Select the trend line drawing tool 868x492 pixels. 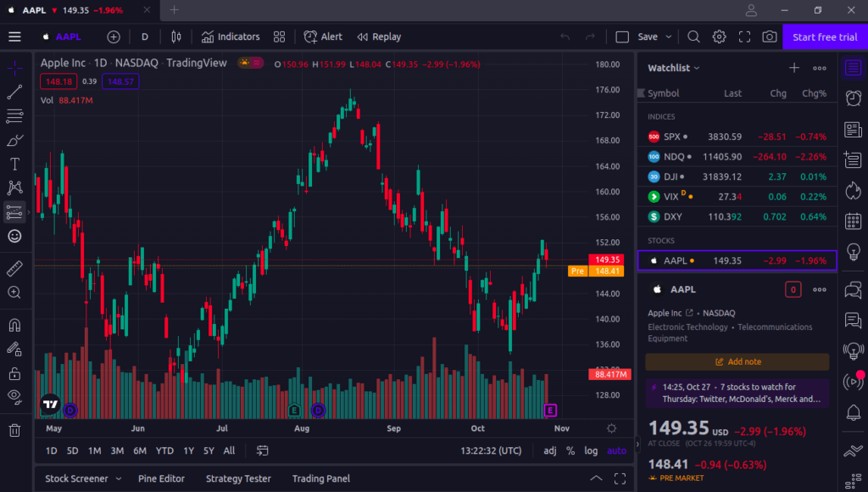15,92
